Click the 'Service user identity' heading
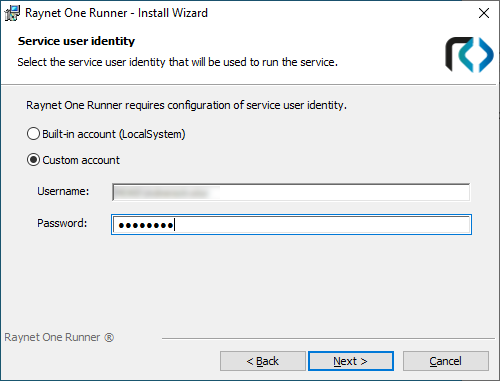The height and width of the screenshot is (381, 500). pos(76,41)
